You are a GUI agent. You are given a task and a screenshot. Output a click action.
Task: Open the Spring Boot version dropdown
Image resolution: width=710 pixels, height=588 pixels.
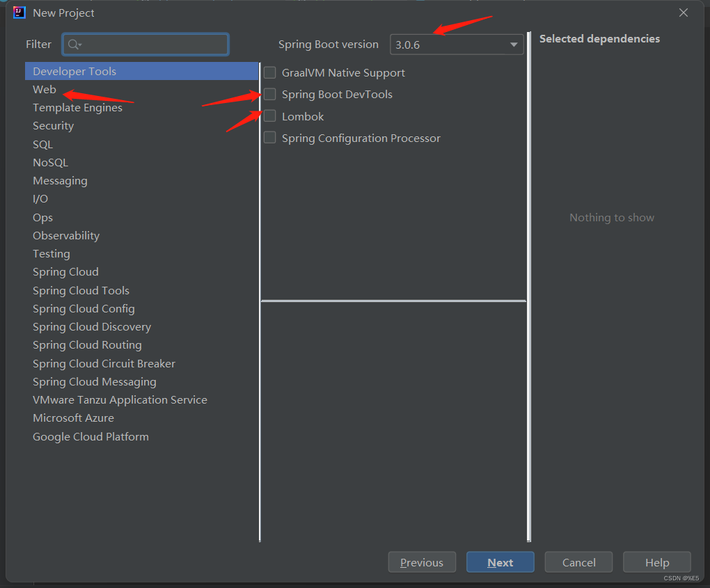coord(457,45)
